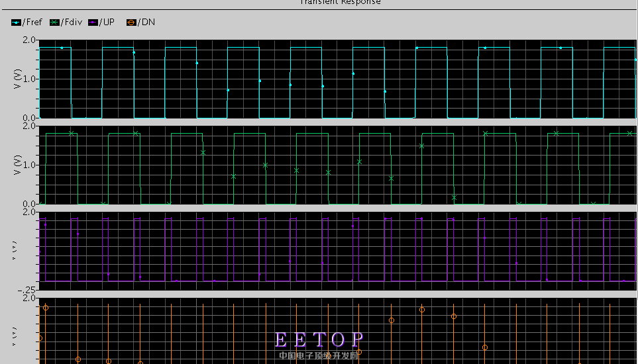
Task: Click the orange /DN legend marker icon
Action: [x=131, y=23]
